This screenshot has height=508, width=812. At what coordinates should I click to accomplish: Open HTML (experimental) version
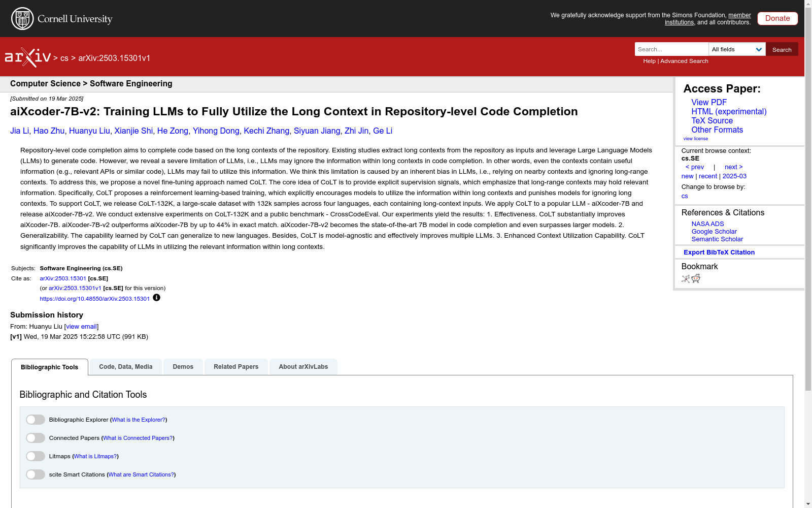click(x=729, y=111)
